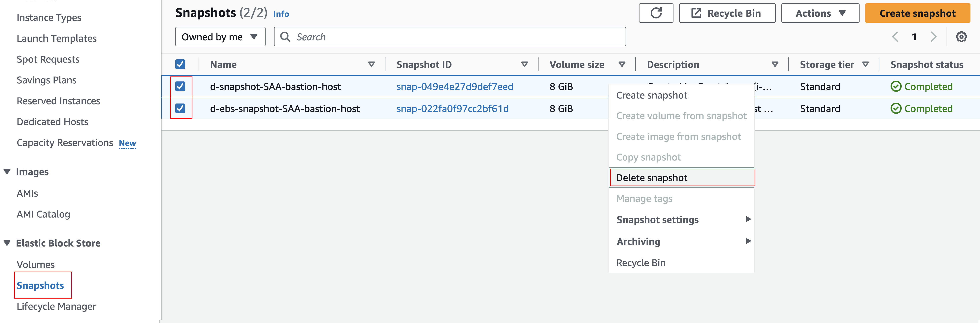
Task: Click the Storage tier sort arrow
Action: (x=865, y=65)
